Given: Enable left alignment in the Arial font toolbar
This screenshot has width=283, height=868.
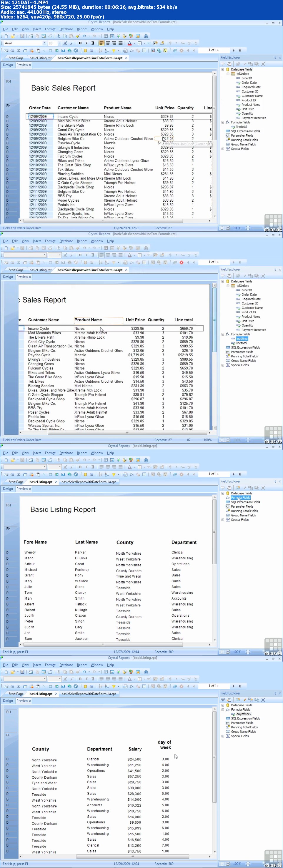Looking at the screenshot, I should coord(101,43).
